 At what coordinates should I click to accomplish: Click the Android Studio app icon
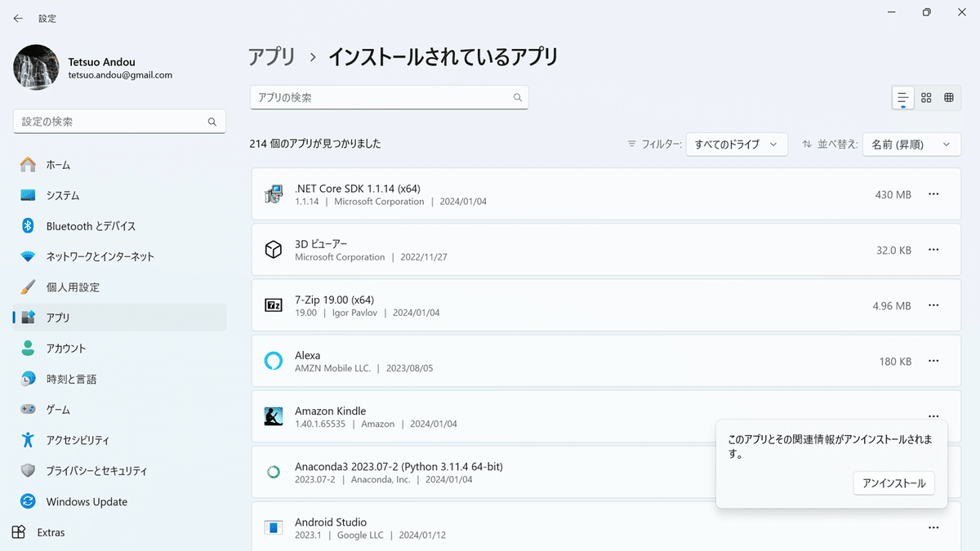tap(274, 527)
